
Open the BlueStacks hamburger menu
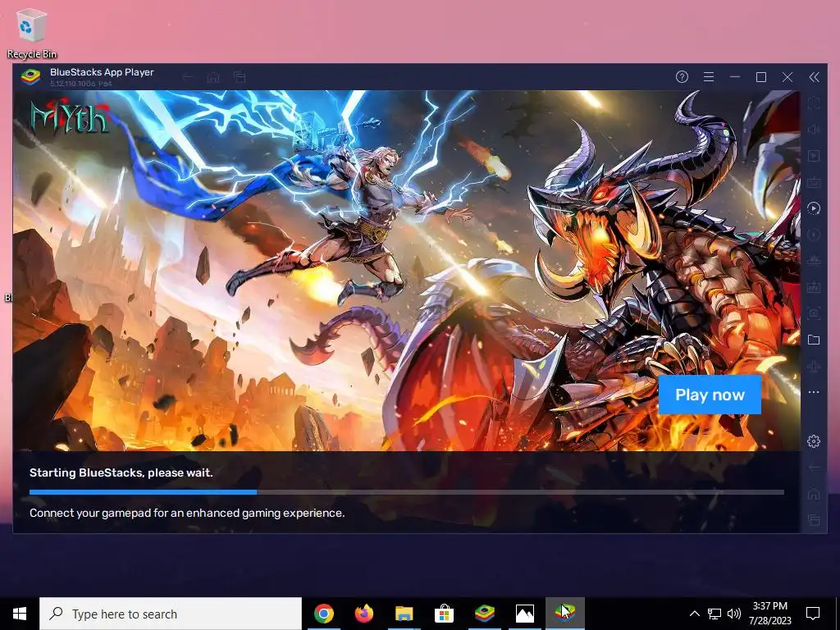[x=708, y=77]
